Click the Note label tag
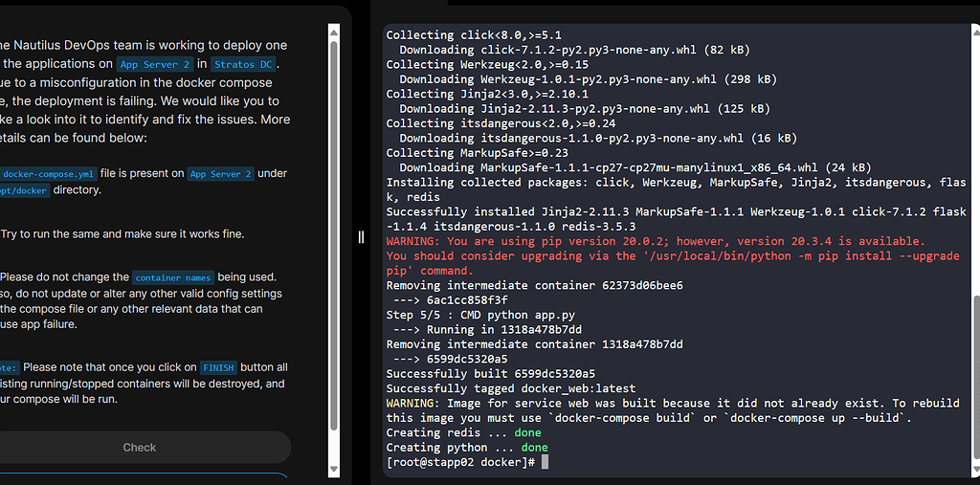This screenshot has width=980, height=485. tap(8, 367)
